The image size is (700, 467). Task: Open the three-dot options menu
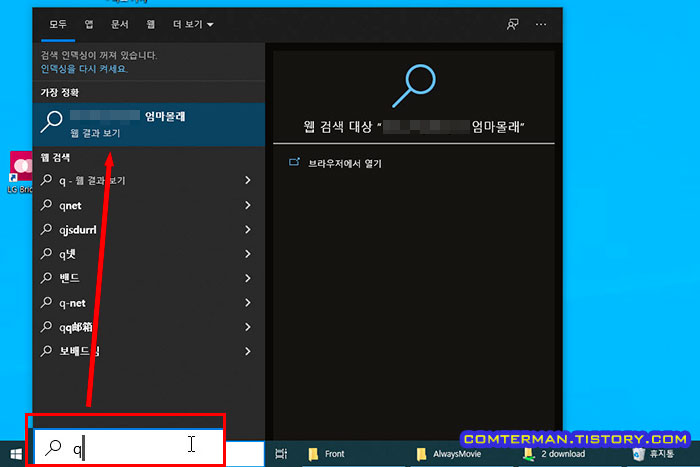click(541, 25)
